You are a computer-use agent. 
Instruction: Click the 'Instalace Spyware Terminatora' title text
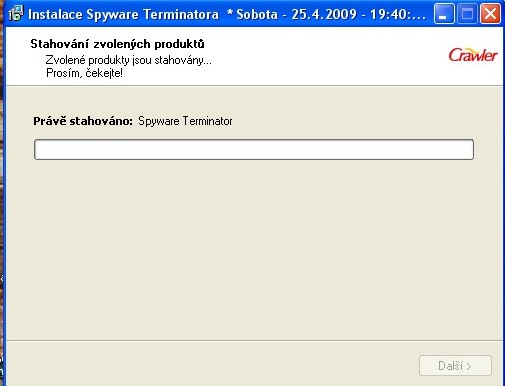tap(123, 14)
